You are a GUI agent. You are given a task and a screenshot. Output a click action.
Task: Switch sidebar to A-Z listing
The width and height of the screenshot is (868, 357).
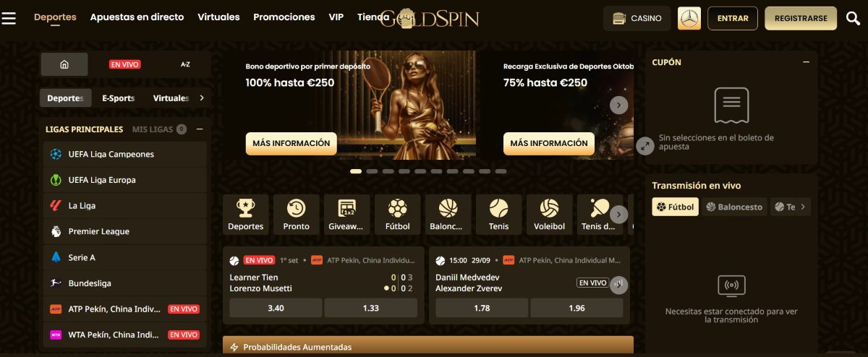point(185,64)
